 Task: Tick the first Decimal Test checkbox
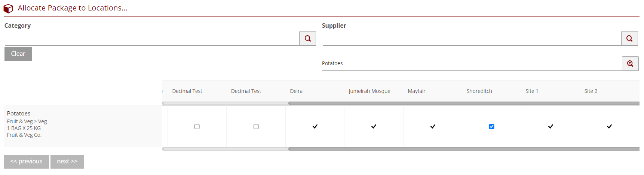(197, 127)
